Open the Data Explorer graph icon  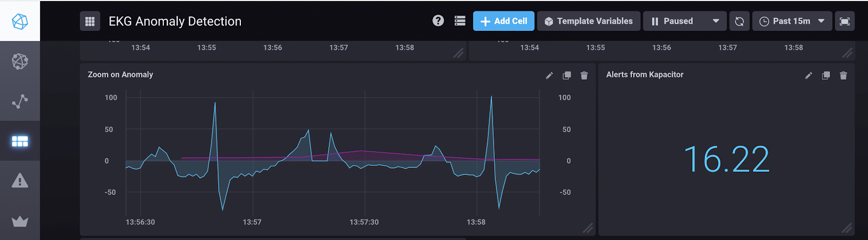(20, 101)
